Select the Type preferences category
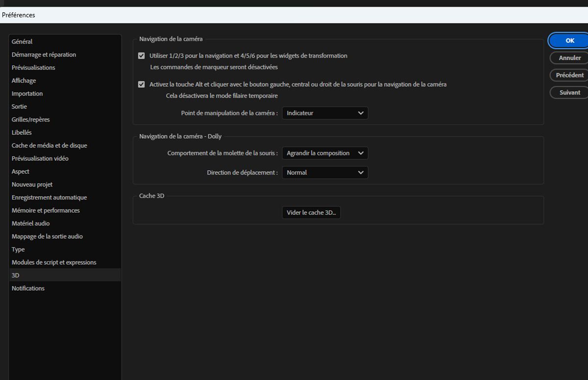 65,250
